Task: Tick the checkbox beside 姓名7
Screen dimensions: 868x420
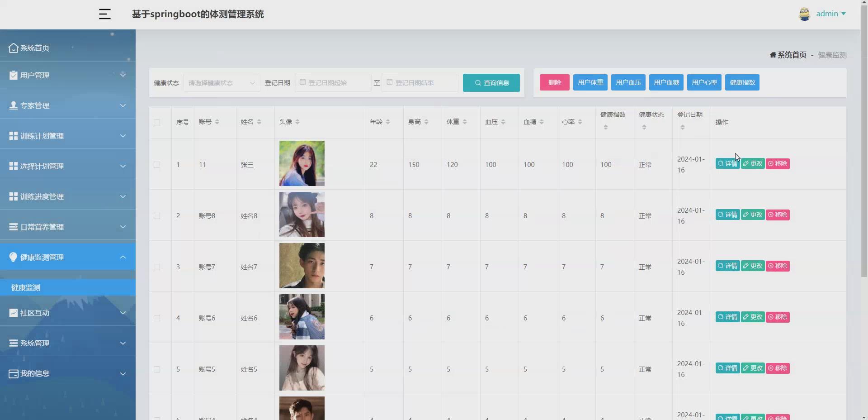Action: [x=157, y=267]
